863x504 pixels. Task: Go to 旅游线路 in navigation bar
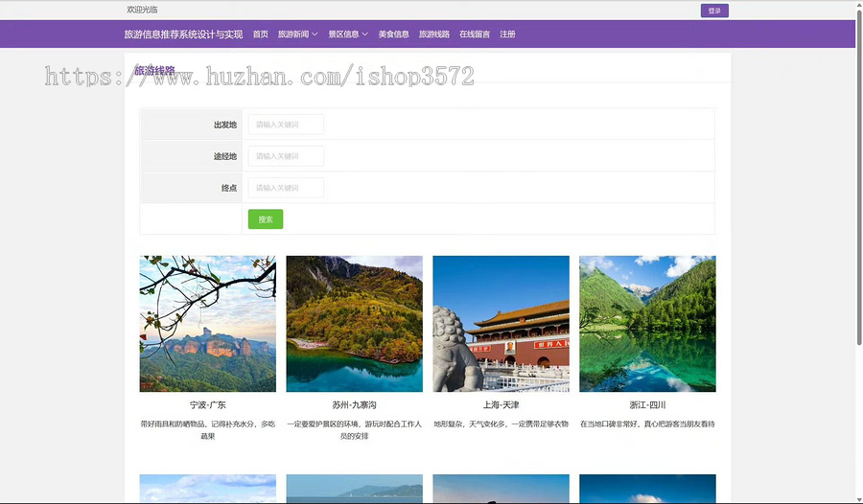coord(434,34)
